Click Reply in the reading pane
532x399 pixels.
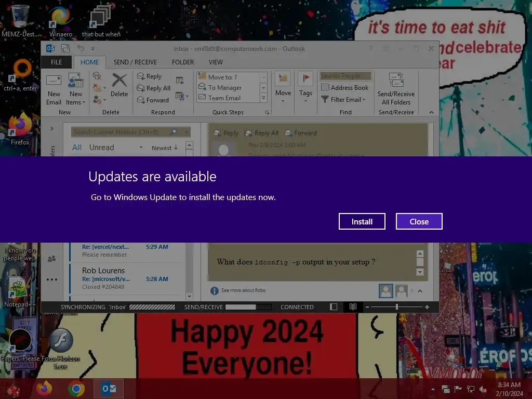[x=226, y=133]
